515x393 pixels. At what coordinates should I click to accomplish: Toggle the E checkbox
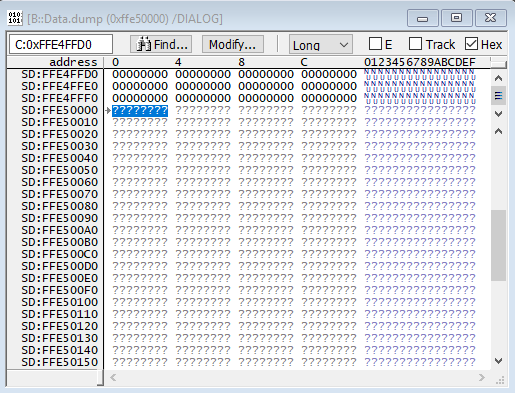point(375,44)
